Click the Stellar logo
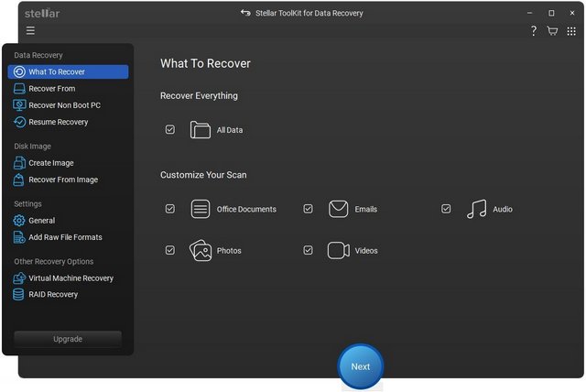This screenshot has height=392, width=586. point(42,14)
